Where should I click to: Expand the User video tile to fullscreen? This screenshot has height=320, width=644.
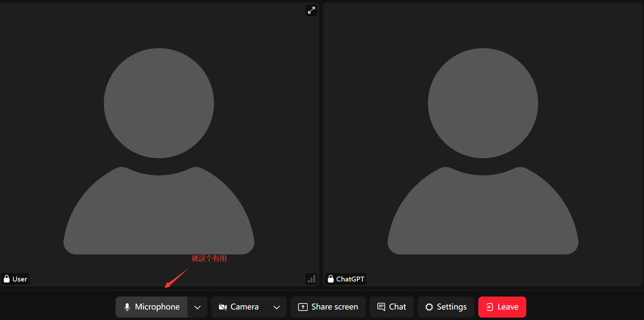(311, 10)
